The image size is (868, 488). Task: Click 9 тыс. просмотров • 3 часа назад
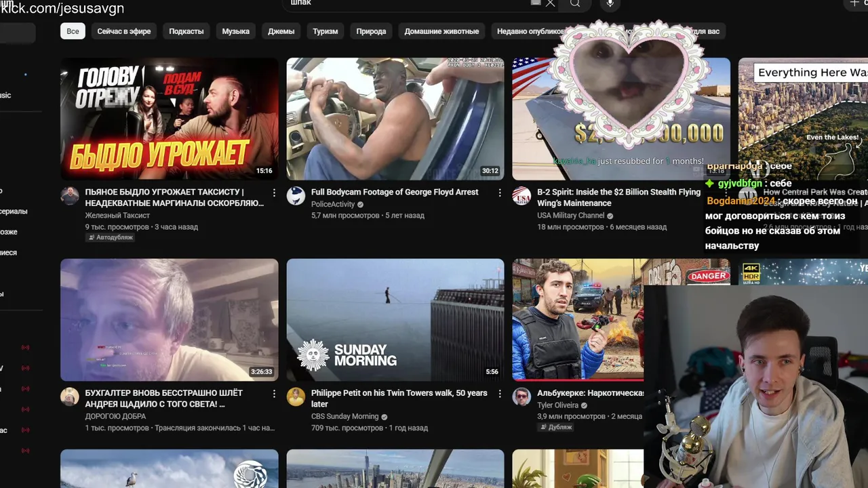[x=141, y=226]
